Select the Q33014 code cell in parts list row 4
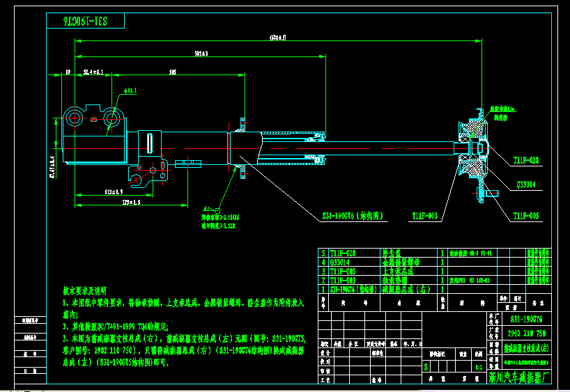570x392 pixels. [339, 262]
